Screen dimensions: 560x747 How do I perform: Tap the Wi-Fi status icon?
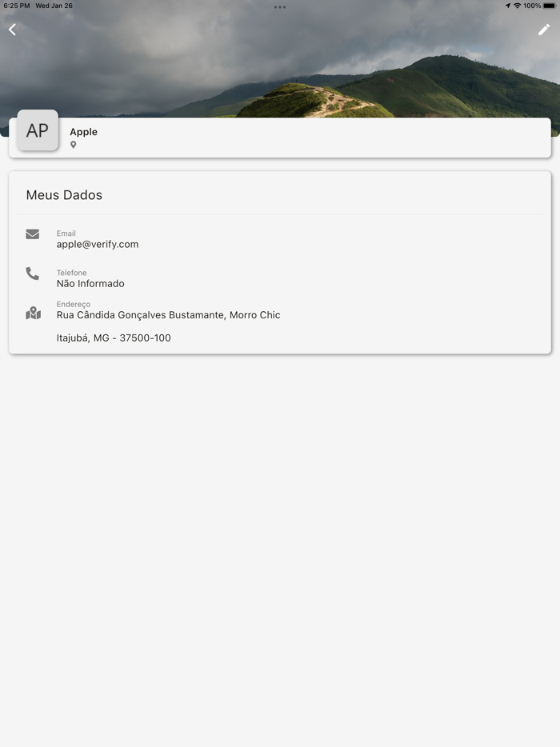(x=517, y=6)
